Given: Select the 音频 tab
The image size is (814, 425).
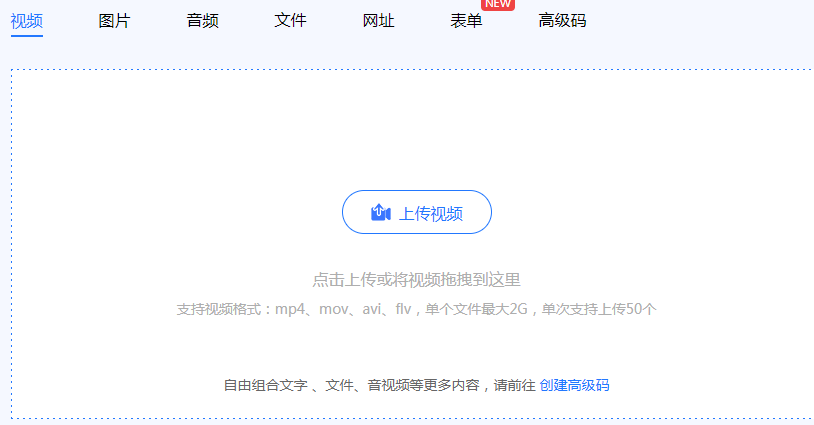Looking at the screenshot, I should [x=202, y=21].
